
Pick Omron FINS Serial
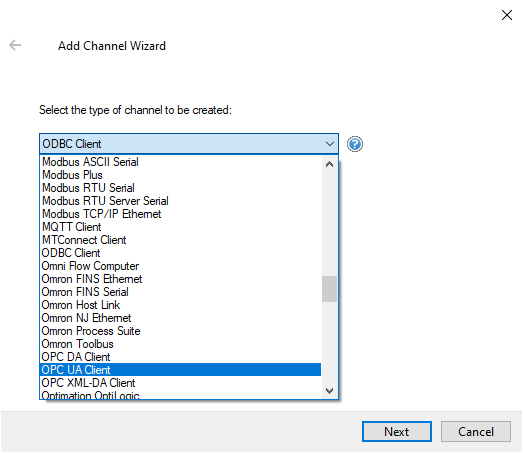(180, 292)
